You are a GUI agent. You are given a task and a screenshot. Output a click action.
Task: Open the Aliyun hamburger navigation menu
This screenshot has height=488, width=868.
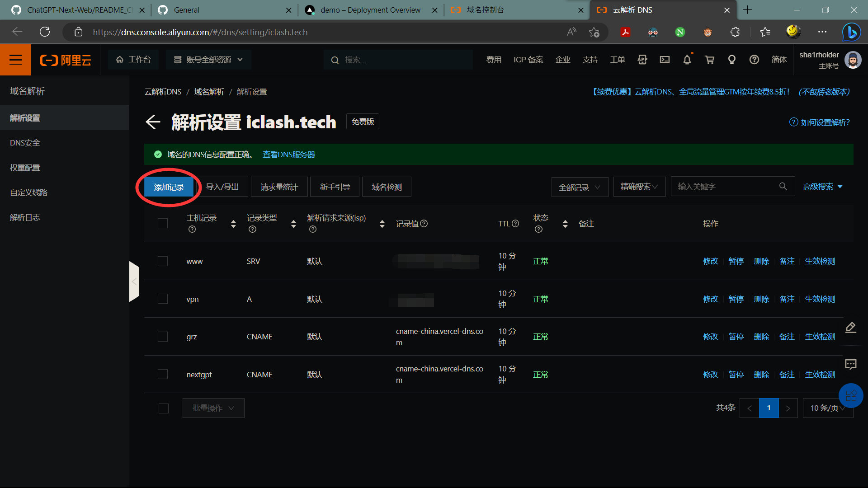click(x=15, y=60)
